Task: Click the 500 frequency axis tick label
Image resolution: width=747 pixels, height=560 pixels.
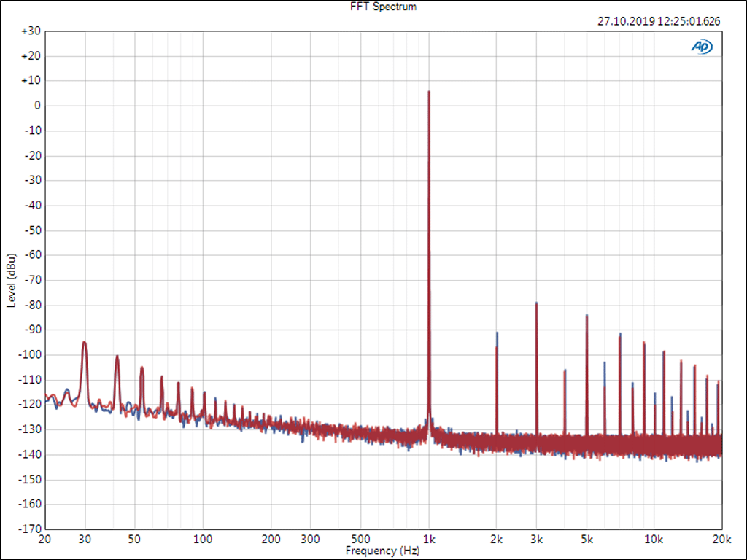Action: coord(361,540)
